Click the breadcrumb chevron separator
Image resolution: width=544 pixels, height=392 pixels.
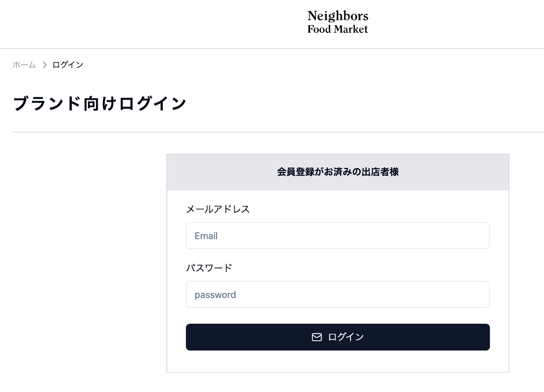tap(44, 65)
